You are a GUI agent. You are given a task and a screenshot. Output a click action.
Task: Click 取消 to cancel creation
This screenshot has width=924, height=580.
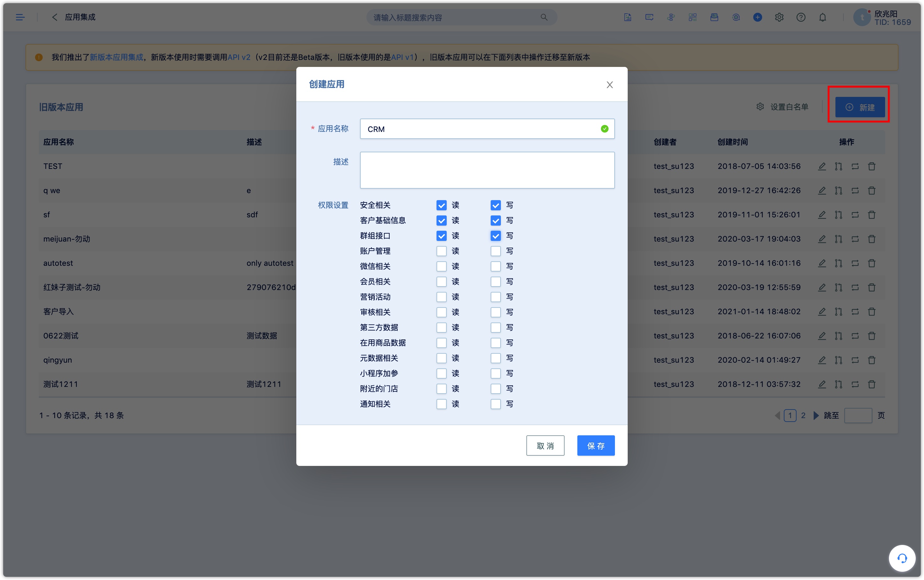point(545,446)
